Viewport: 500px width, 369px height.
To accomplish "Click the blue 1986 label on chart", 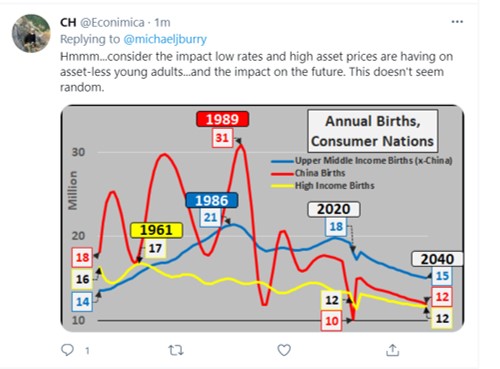I will click(x=212, y=200).
